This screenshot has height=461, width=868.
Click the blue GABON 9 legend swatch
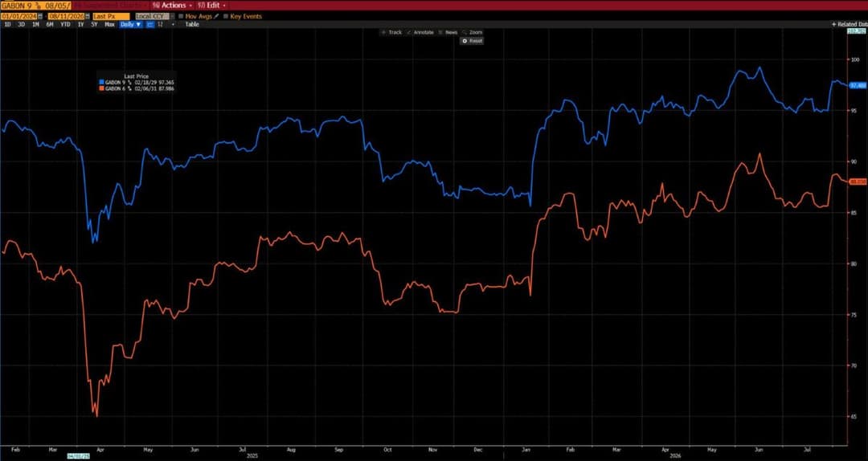coord(101,82)
